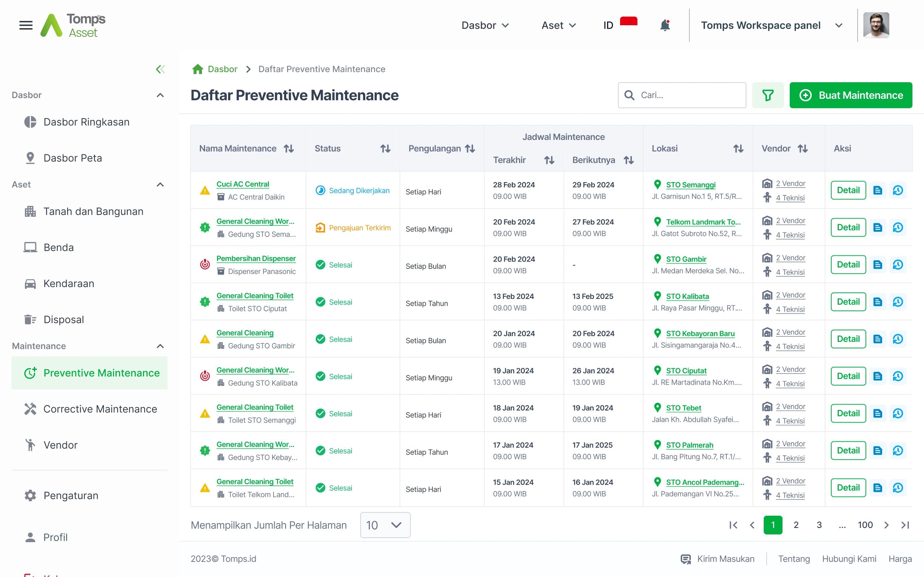Viewport: 924px width, 577px height.
Task: Open user profile avatar
Action: click(x=876, y=25)
